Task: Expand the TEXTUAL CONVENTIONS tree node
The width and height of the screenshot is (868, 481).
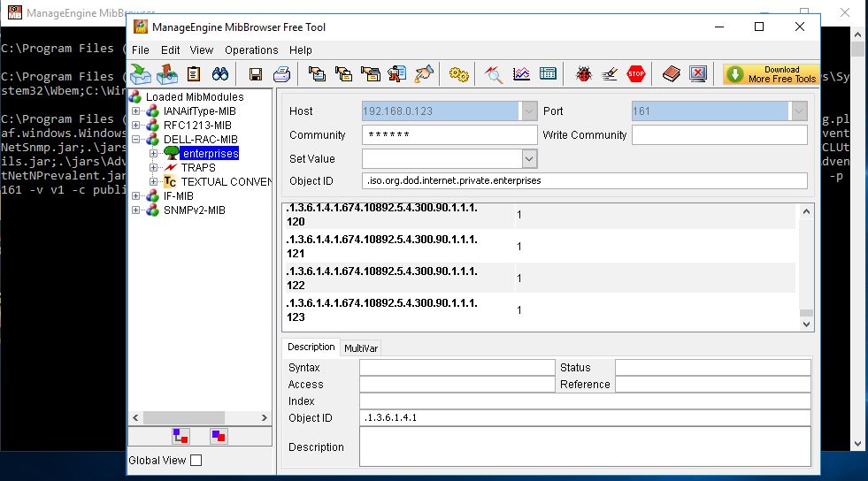Action: click(x=153, y=182)
